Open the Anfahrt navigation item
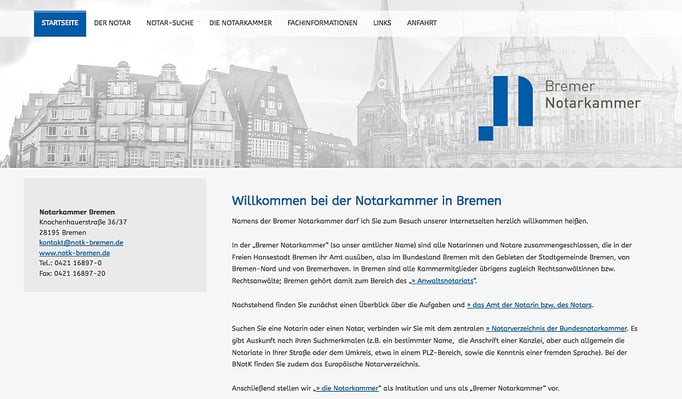The height and width of the screenshot is (399, 682). (x=421, y=23)
